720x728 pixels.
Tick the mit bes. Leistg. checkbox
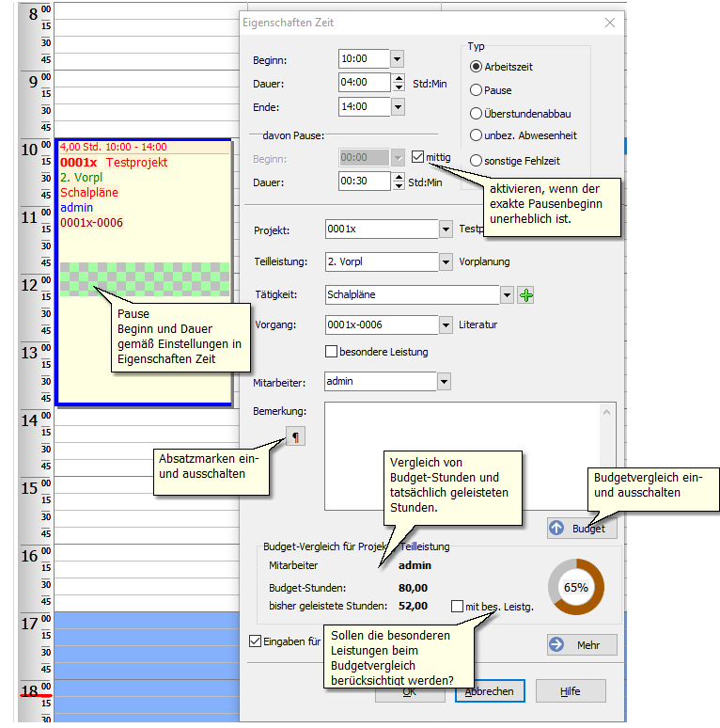coord(458,607)
